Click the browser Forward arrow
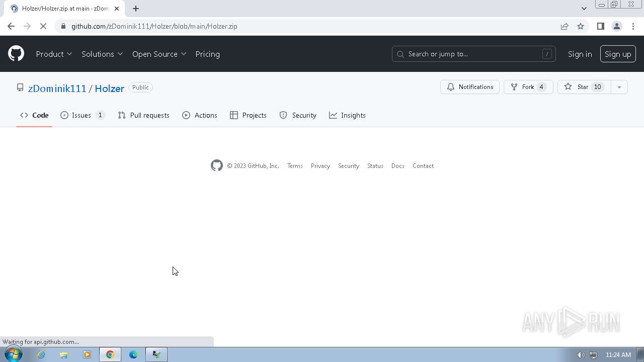Screen dimensions: 644x362 [27, 26]
